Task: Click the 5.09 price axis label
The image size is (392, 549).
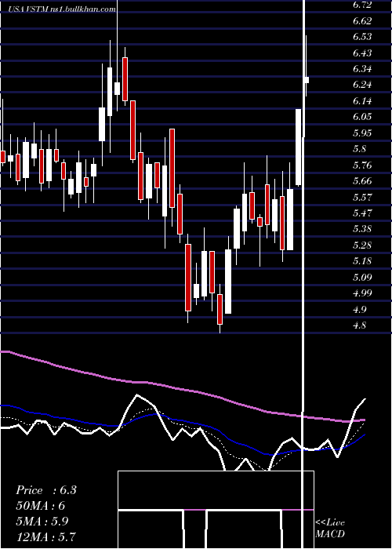Action: point(362,278)
